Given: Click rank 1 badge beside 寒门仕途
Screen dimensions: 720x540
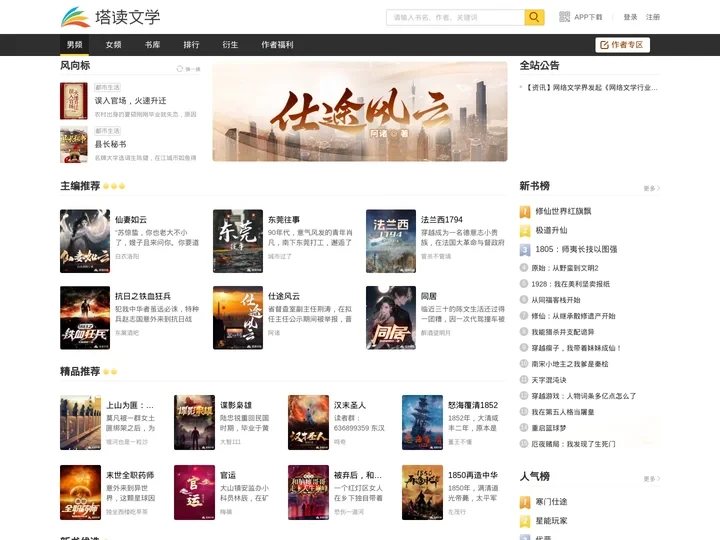Looking at the screenshot, I should click(x=525, y=502).
